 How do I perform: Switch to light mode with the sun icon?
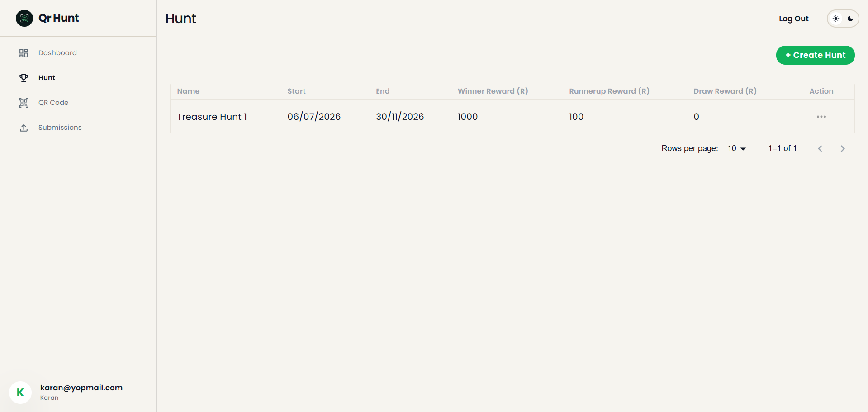pyautogui.click(x=836, y=19)
